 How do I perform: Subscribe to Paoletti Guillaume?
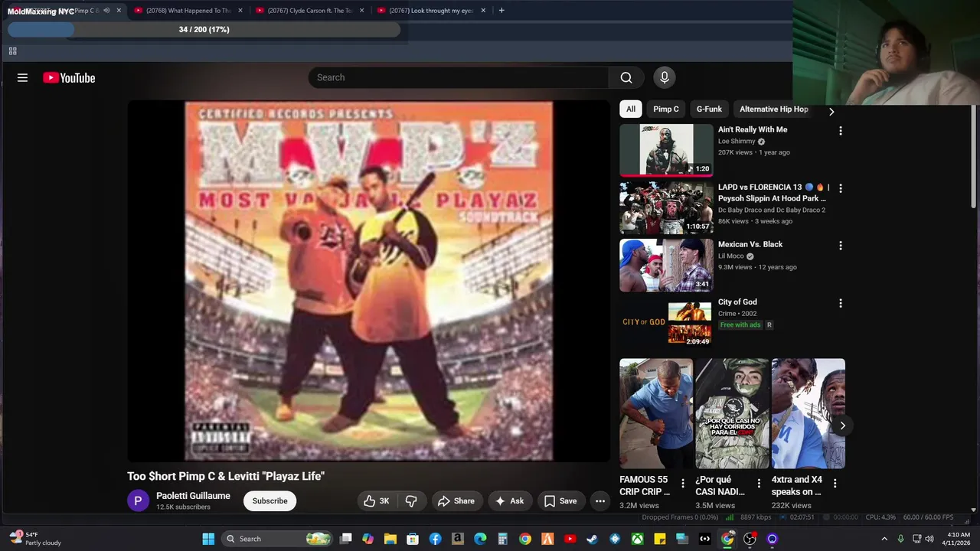click(270, 500)
